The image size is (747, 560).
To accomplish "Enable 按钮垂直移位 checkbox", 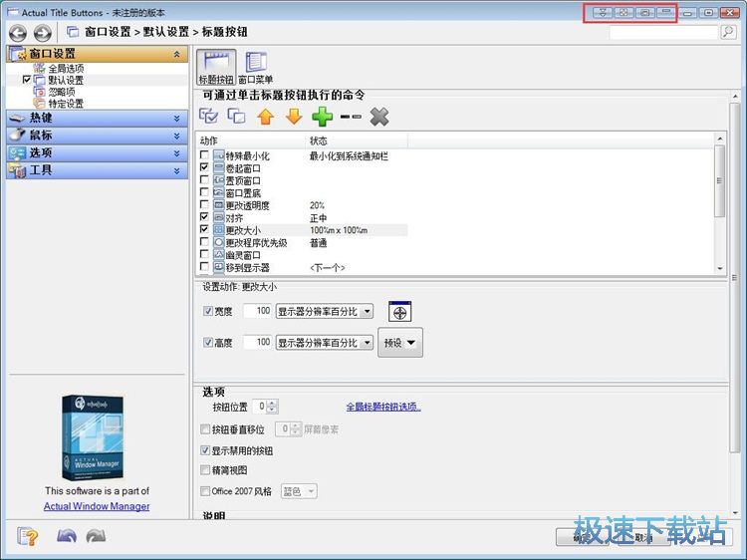I will 205,429.
